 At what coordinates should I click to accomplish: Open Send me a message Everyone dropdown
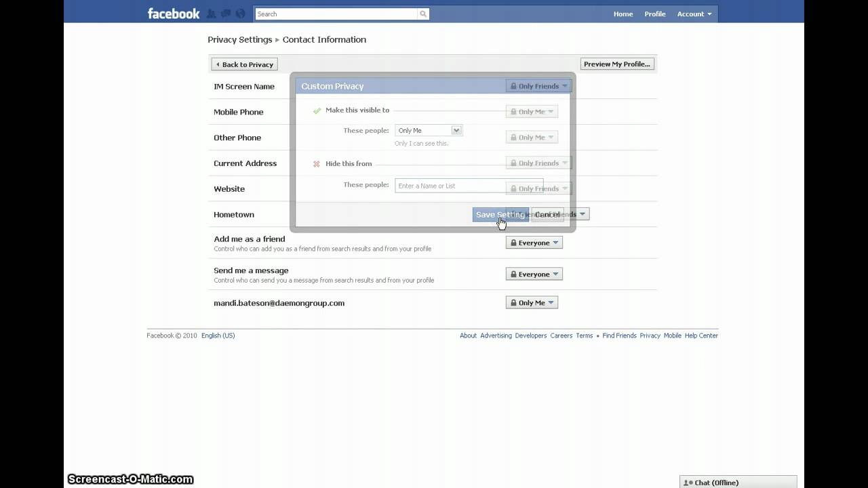click(534, 274)
